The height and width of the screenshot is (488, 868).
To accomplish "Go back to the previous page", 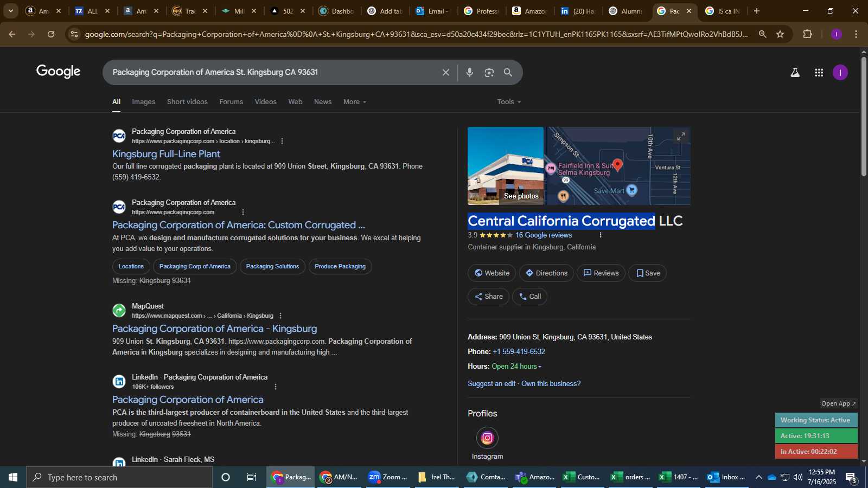I will pos(12,34).
